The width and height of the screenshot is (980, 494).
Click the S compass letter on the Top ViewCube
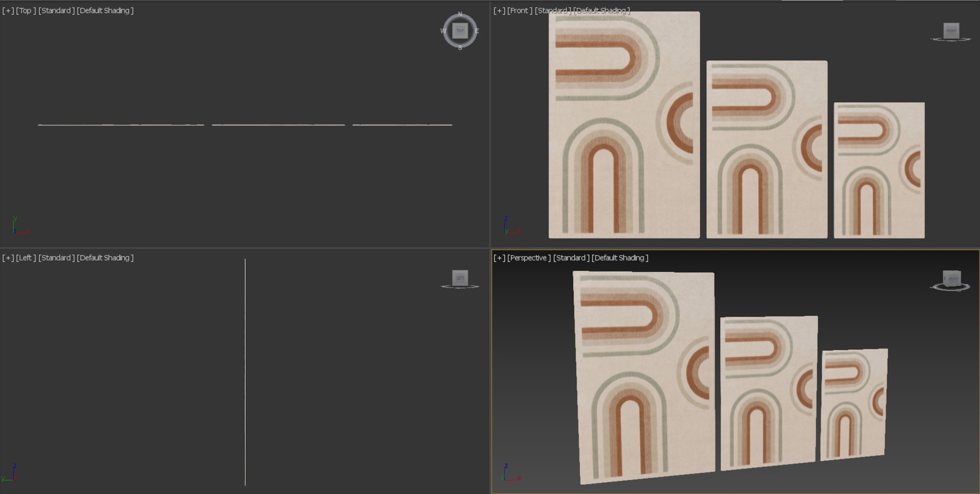tap(460, 47)
